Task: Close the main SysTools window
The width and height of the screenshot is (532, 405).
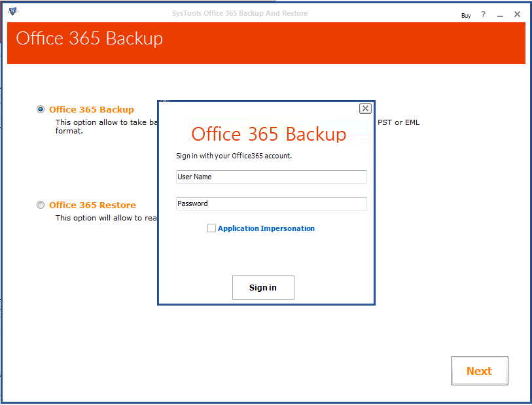Action: pyautogui.click(x=517, y=14)
